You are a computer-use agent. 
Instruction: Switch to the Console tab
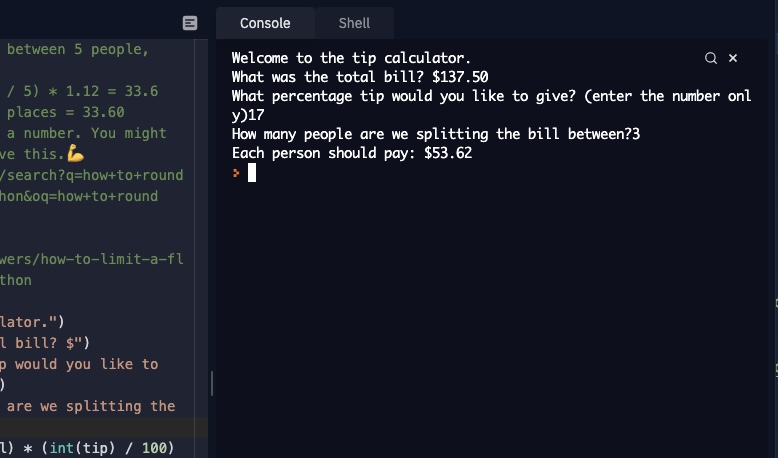pos(265,23)
